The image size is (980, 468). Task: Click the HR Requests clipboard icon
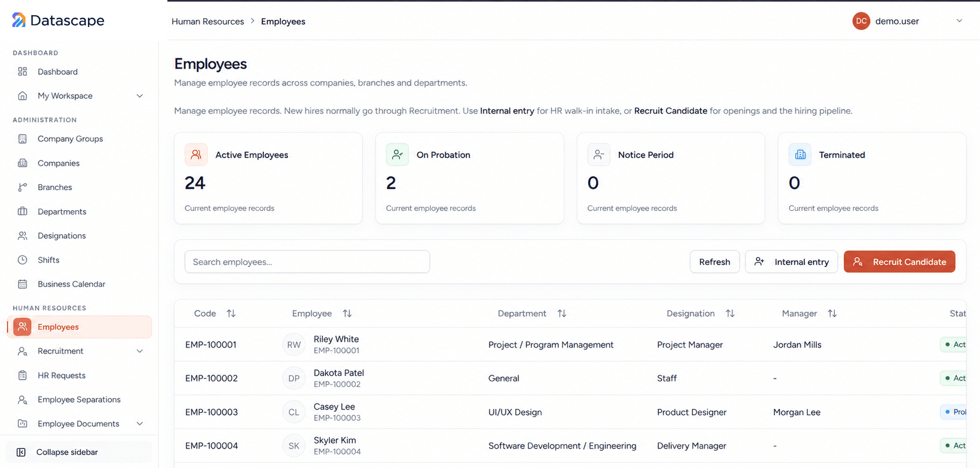tap(23, 376)
